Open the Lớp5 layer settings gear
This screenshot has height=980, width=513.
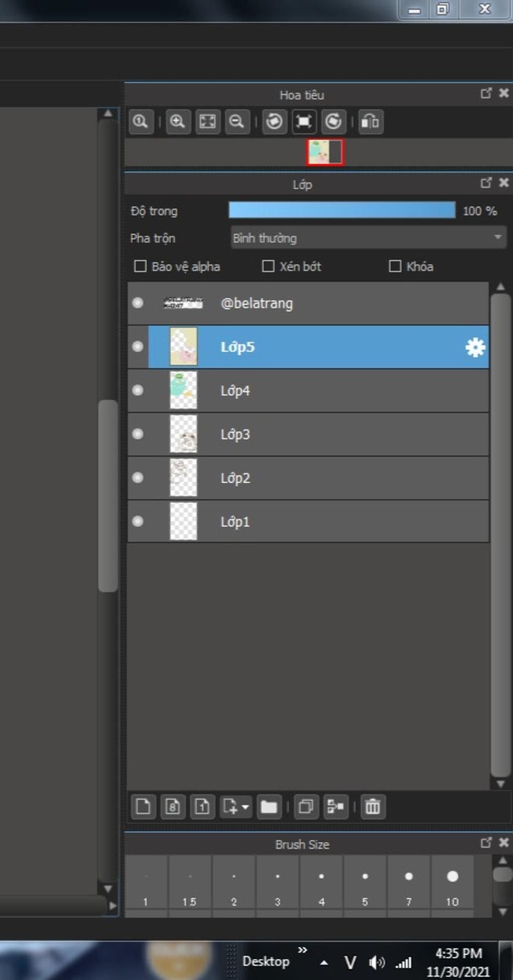click(475, 347)
